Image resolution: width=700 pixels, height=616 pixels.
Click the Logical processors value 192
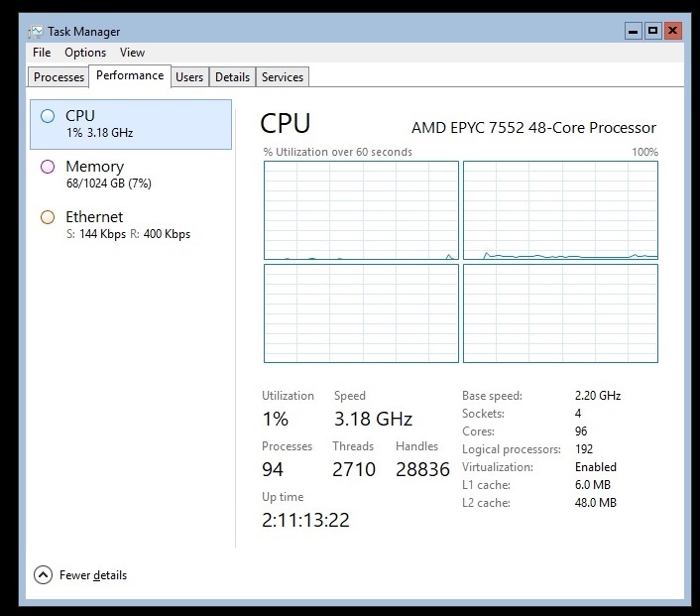pos(584,449)
